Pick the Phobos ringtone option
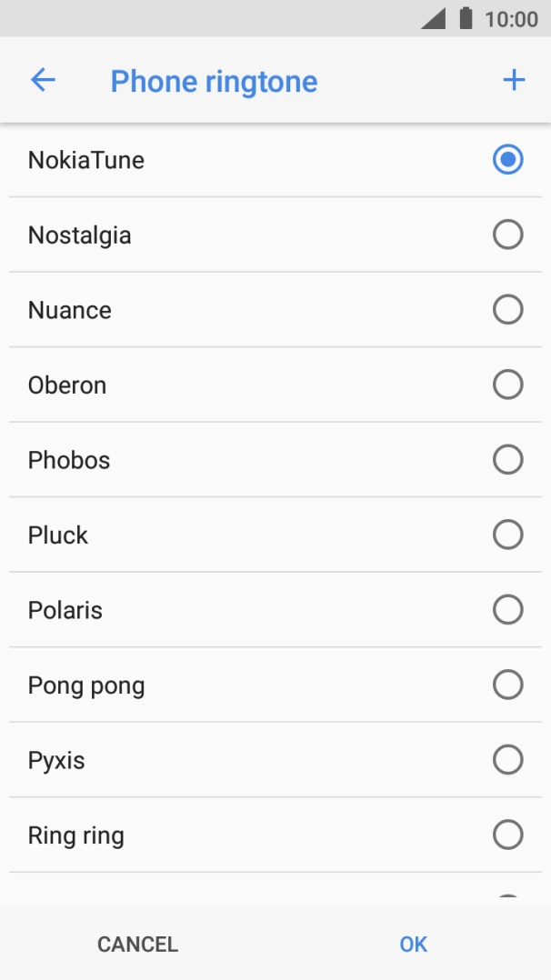The width and height of the screenshot is (551, 980). 507,459
